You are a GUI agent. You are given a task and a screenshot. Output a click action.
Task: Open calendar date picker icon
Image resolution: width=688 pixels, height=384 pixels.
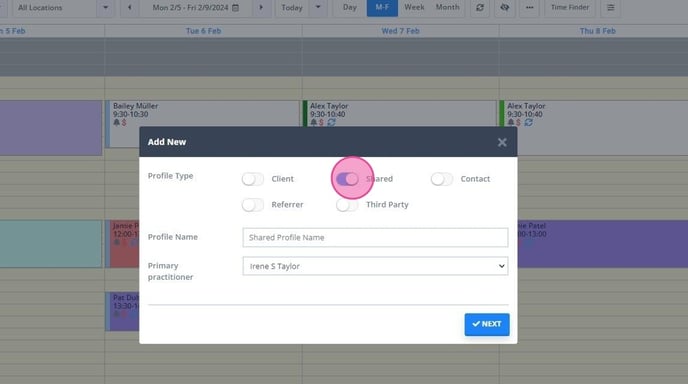[236, 7]
